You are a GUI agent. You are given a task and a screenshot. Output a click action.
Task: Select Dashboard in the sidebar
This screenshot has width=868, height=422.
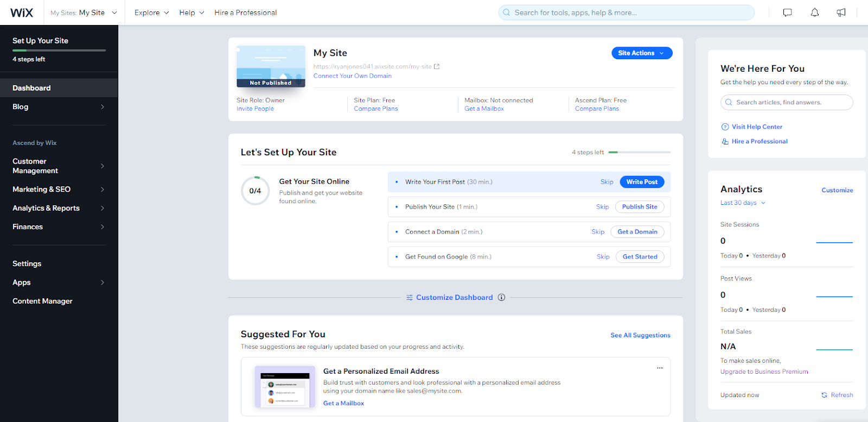59,88
